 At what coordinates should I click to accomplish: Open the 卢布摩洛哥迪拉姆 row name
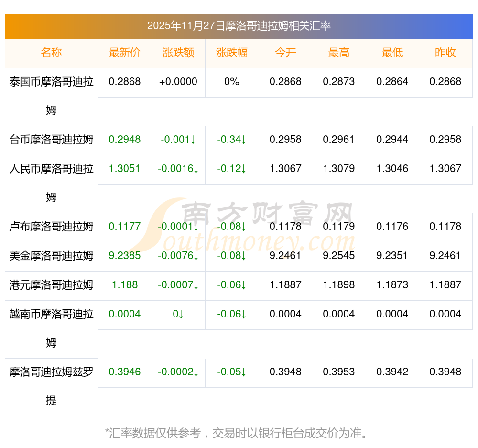51,227
